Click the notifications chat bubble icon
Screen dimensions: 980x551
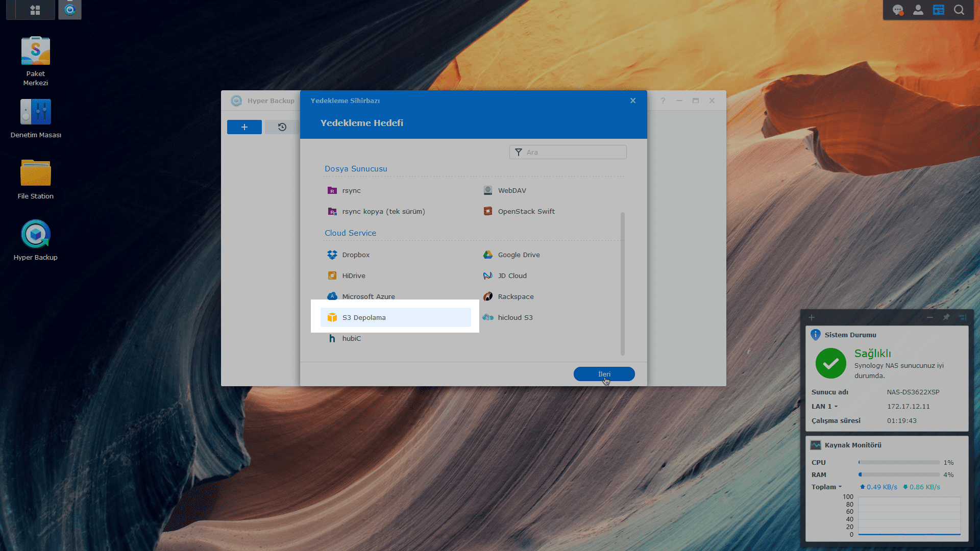[x=897, y=10]
